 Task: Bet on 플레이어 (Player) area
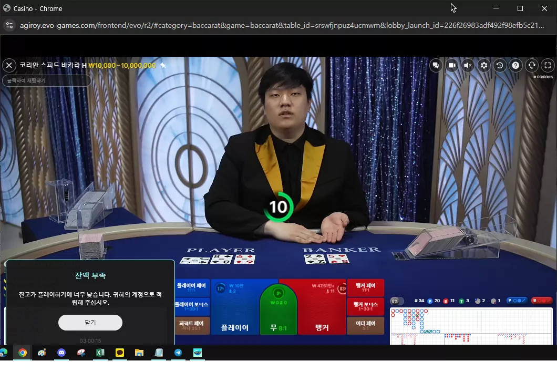point(235,307)
